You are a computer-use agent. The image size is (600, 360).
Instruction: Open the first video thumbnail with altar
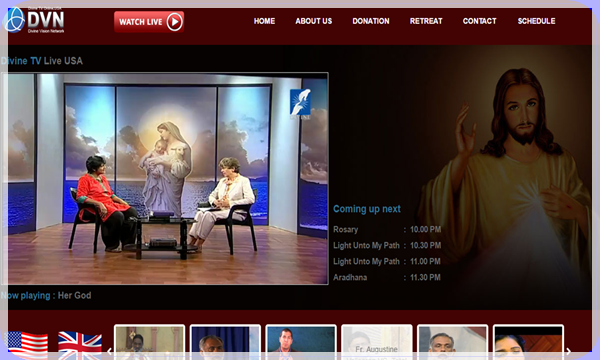[x=150, y=342]
